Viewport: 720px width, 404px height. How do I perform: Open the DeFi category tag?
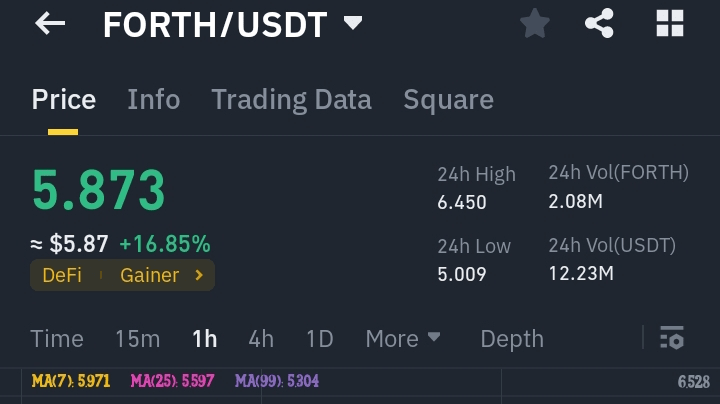coord(62,275)
